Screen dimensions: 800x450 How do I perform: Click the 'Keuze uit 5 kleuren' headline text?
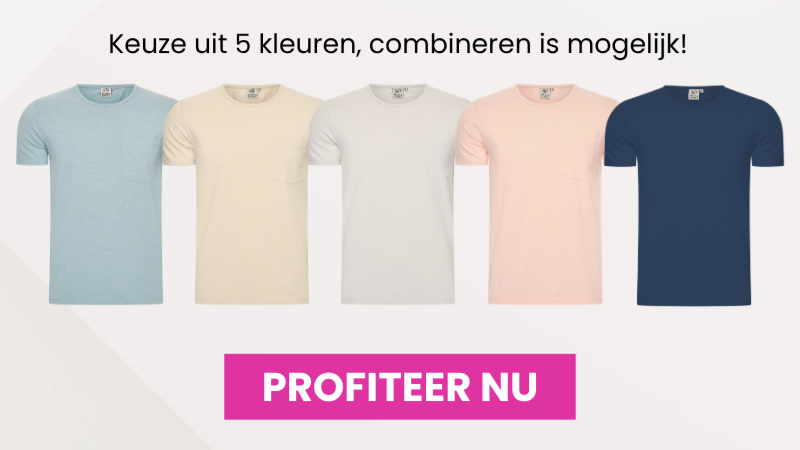pos(231,44)
